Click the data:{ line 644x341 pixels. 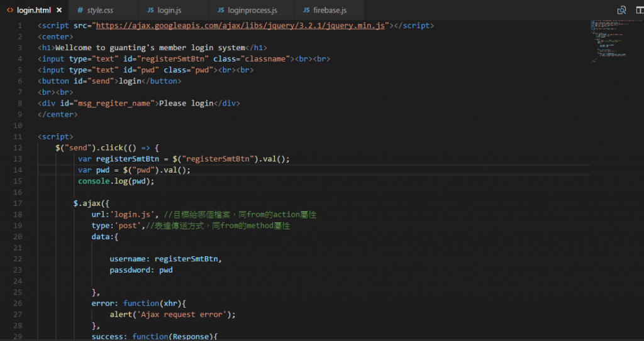pyautogui.click(x=105, y=236)
